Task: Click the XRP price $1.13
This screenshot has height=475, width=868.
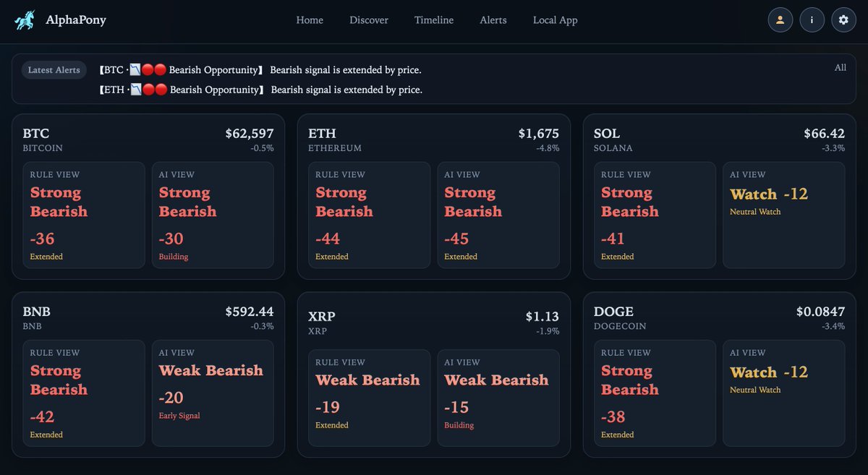Action: click(542, 317)
